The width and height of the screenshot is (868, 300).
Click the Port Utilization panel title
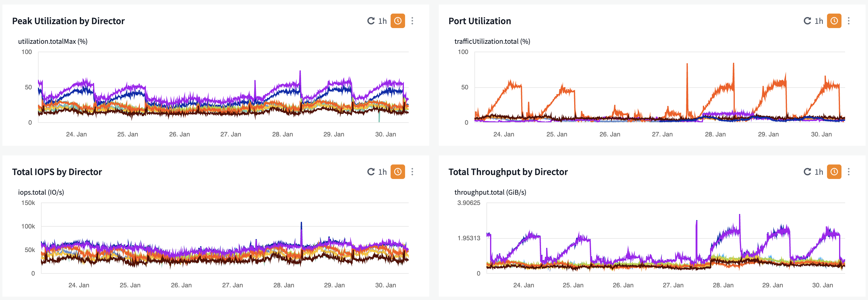coord(480,21)
